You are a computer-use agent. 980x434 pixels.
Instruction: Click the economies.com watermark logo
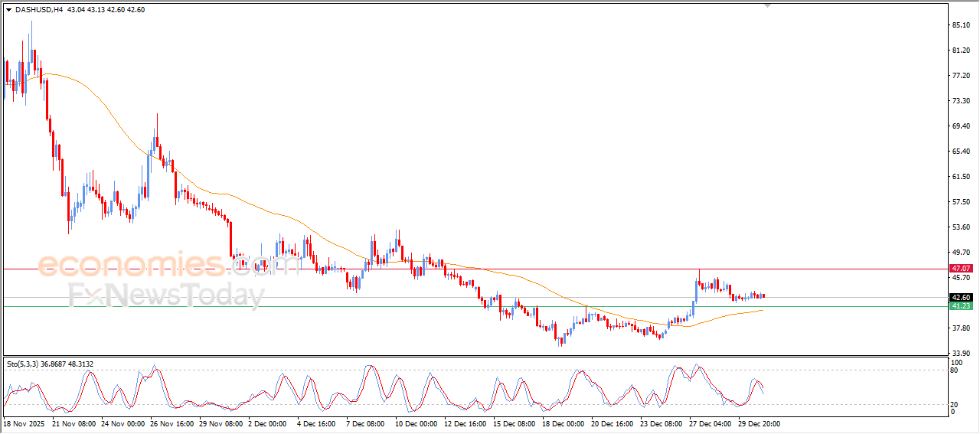168,265
